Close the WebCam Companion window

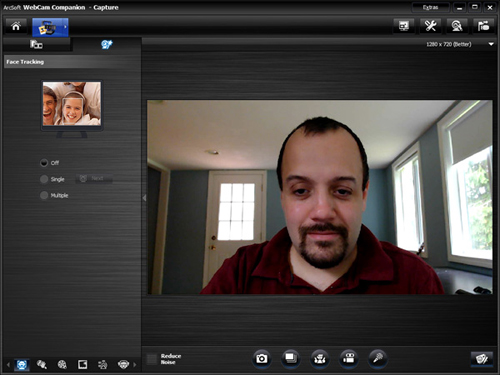click(490, 7)
